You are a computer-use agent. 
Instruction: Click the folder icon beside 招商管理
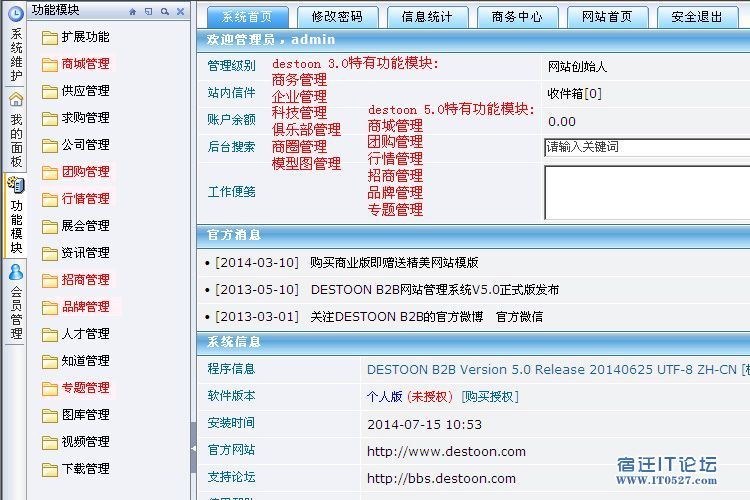click(50, 280)
